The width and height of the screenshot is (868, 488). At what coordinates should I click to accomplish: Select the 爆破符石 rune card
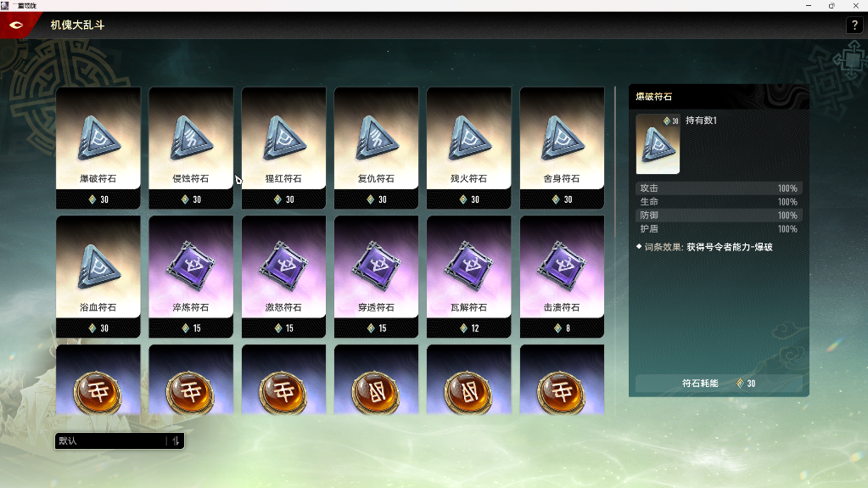point(98,148)
